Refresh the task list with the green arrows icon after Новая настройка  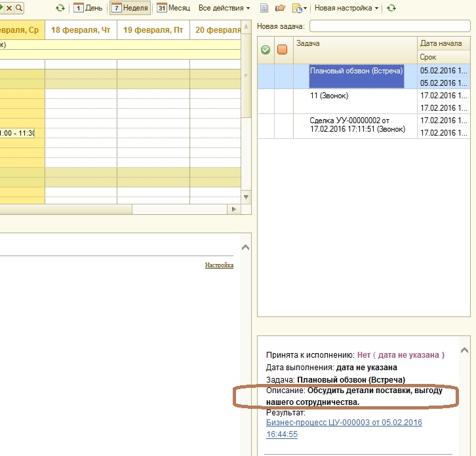tap(391, 9)
